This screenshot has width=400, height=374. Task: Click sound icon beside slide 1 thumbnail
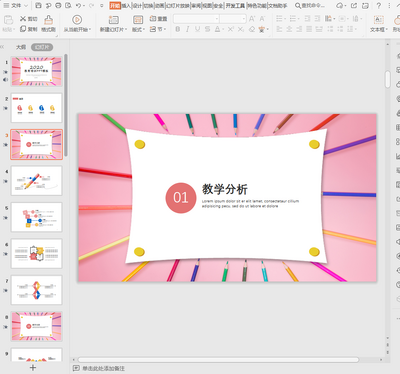5,80
